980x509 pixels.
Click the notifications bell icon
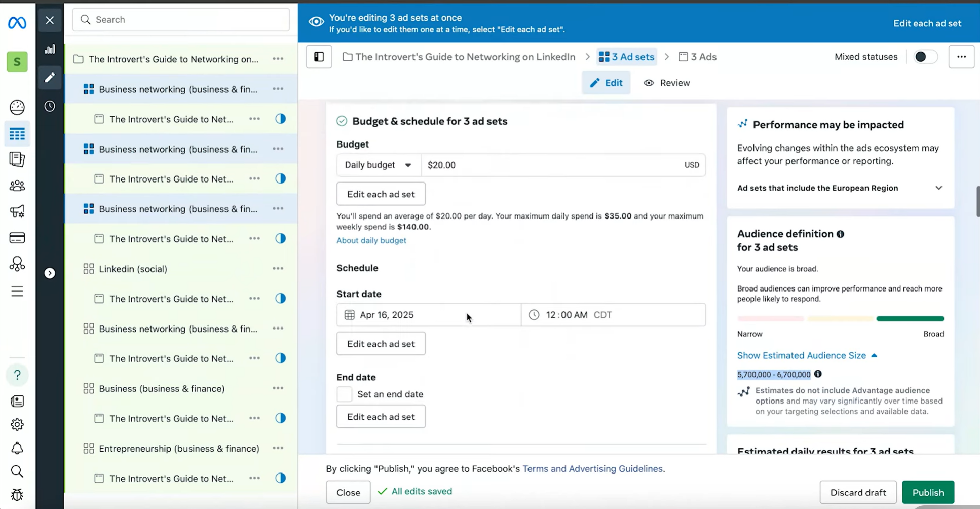tap(17, 448)
